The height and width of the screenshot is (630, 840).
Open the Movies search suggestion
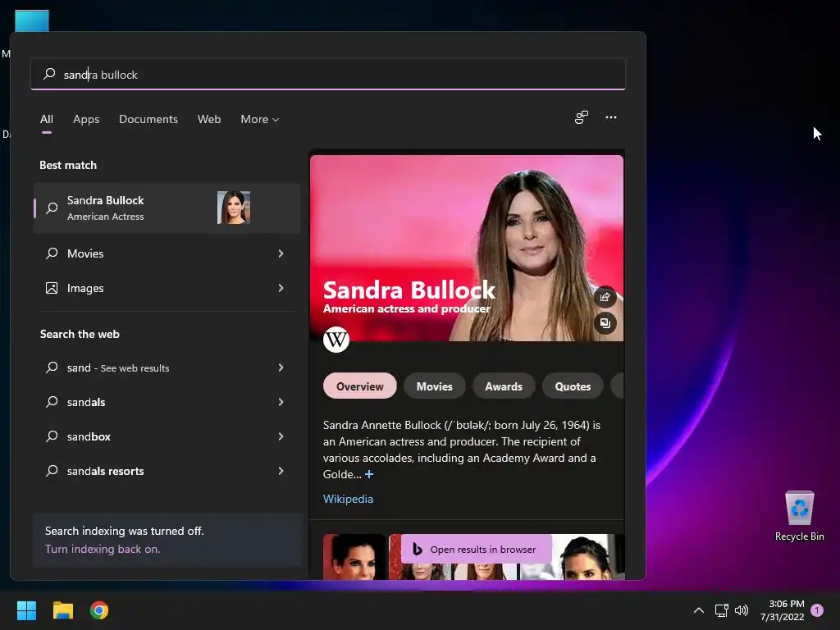tap(167, 253)
